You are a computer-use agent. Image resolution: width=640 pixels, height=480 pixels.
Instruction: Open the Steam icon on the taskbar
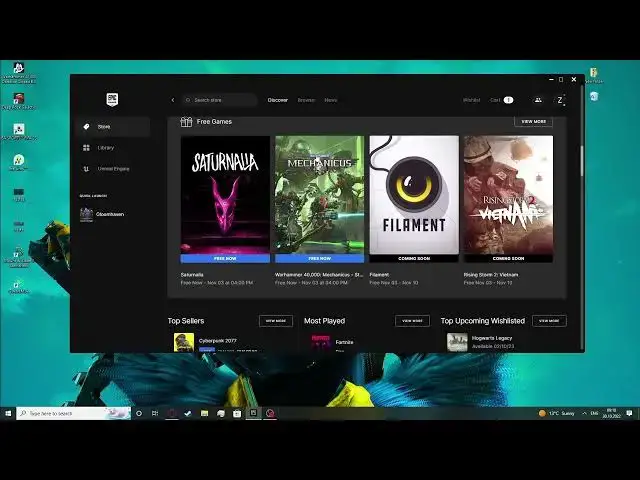[188, 413]
